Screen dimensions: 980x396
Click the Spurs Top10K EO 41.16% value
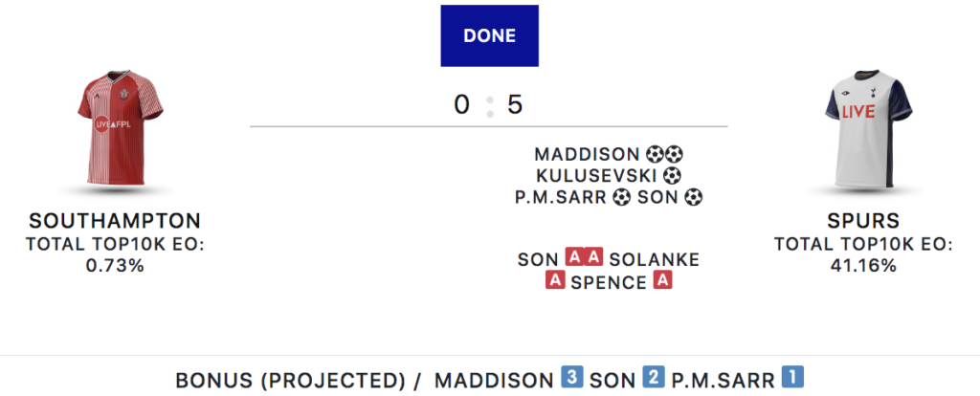click(x=862, y=266)
